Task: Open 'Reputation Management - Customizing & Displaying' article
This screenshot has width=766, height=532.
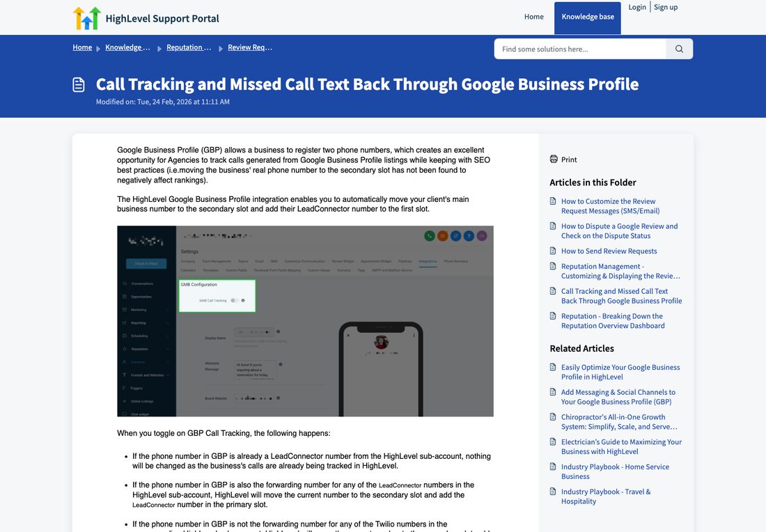Action: point(620,271)
